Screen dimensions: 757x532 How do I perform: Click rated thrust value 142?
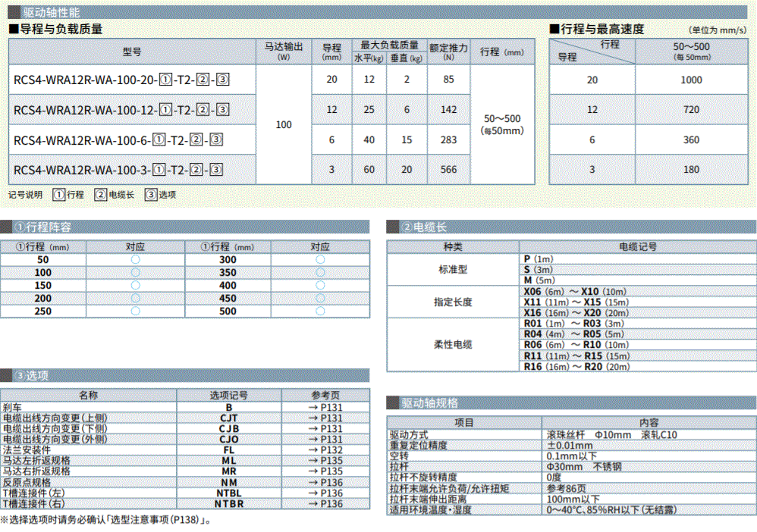click(448, 109)
